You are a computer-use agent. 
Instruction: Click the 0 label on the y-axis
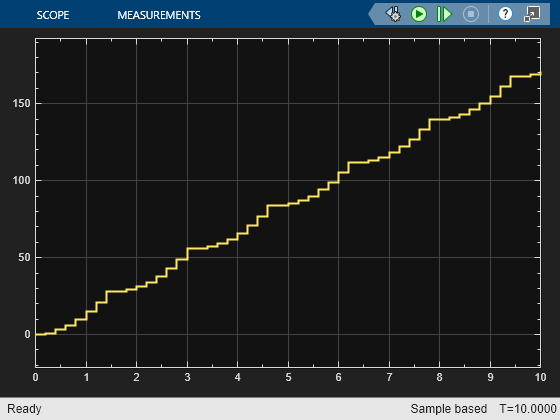[x=28, y=334]
